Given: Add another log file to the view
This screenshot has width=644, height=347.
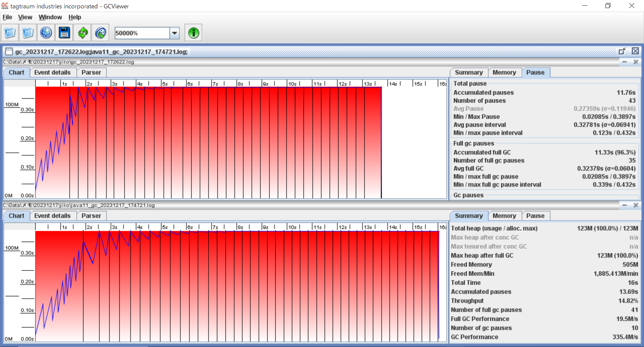Looking at the screenshot, I should 28,33.
